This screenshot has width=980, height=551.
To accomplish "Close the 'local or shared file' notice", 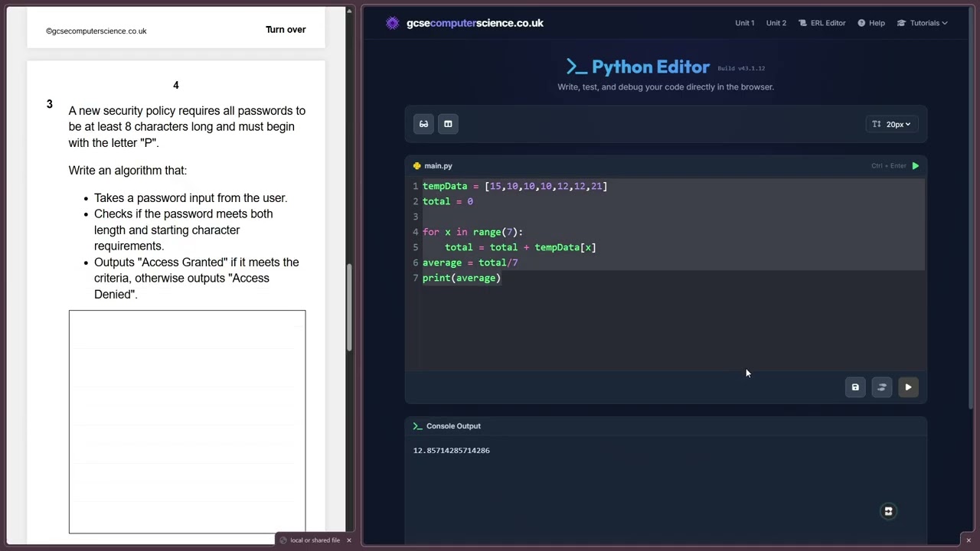I will (348, 540).
